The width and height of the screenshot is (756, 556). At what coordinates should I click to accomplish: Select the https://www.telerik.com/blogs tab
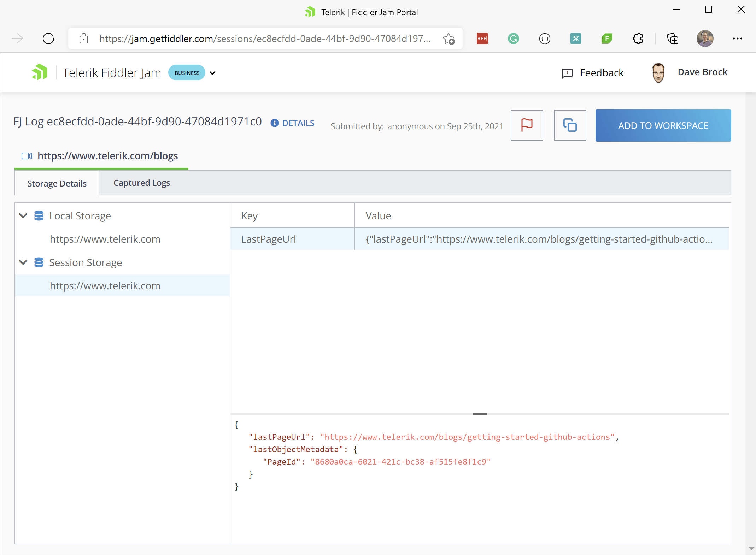pos(101,156)
